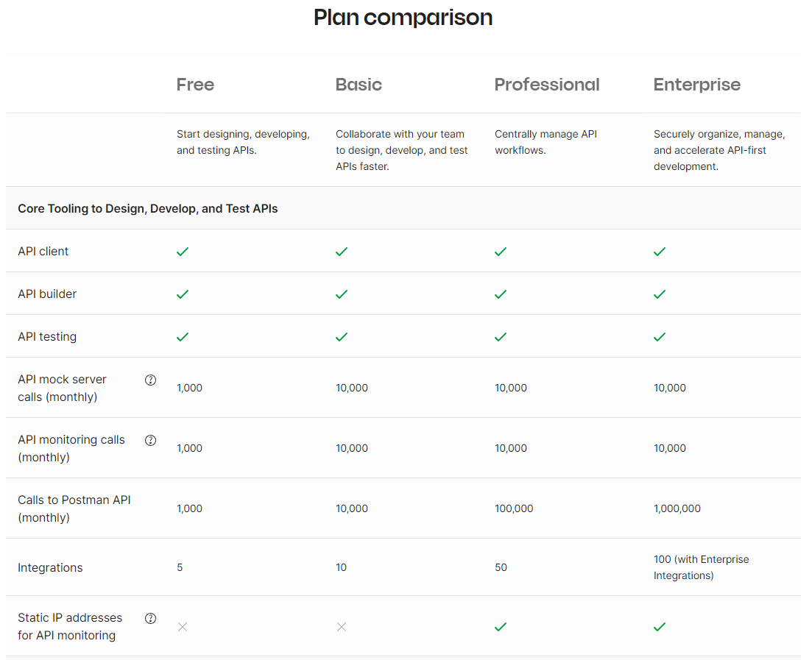Image resolution: width=812 pixels, height=660 pixels.
Task: Select the Professional plan column heading
Action: (x=547, y=85)
